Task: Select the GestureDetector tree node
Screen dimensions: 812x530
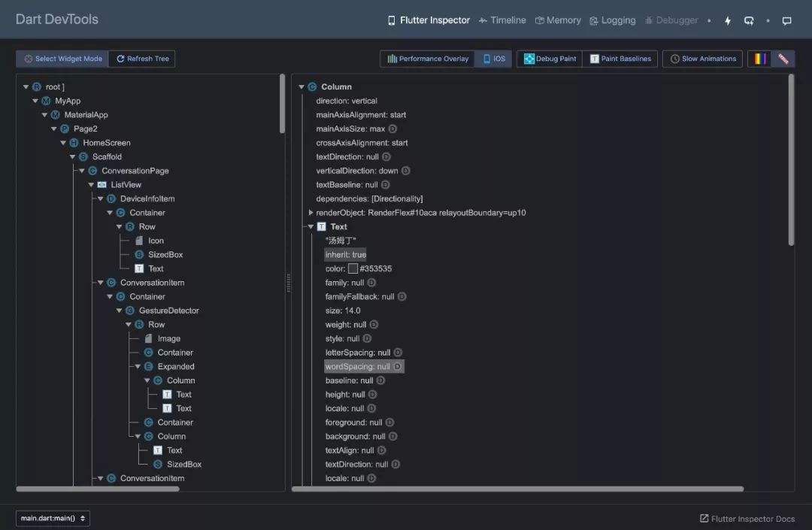Action: [x=169, y=310]
